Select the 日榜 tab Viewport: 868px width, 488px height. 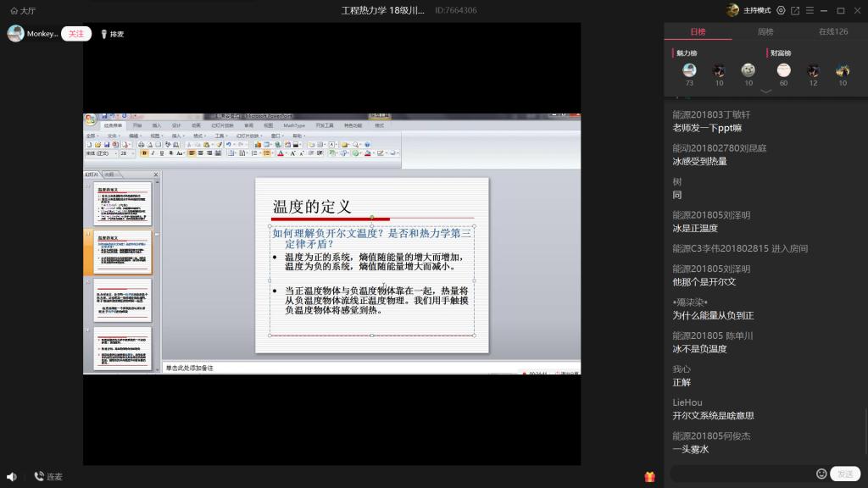point(698,32)
